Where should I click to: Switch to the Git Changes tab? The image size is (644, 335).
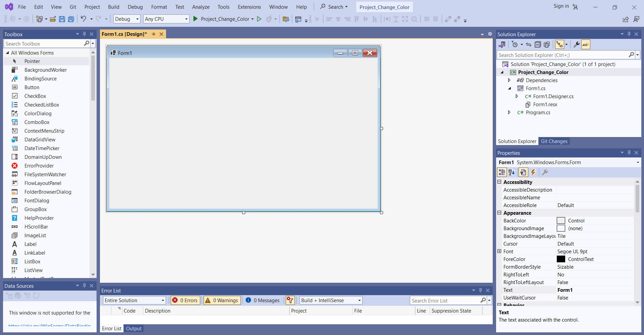tap(554, 141)
